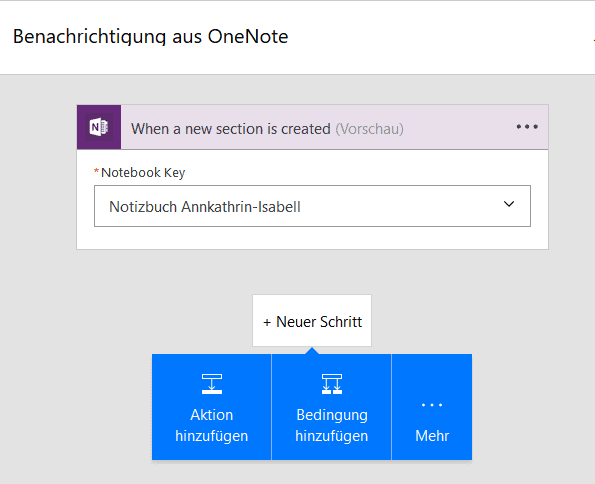Open the Notebook Key dropdown
The width and height of the screenshot is (595, 484).
pos(312,206)
